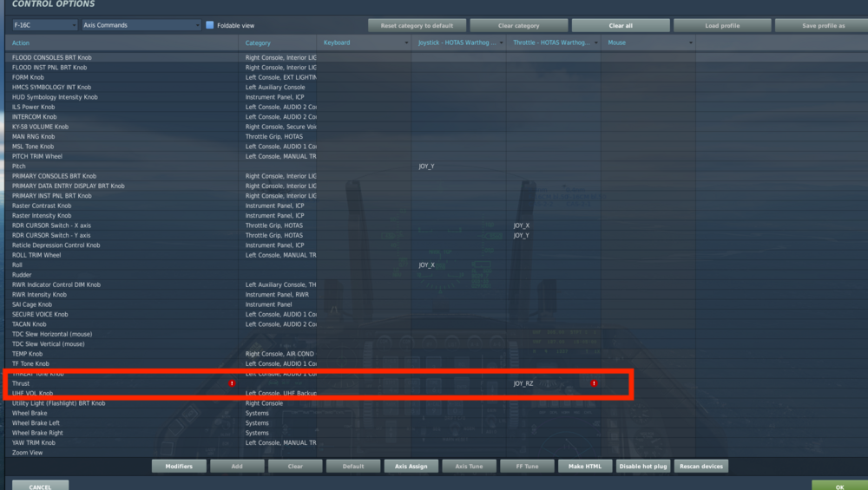Click Reset category to default button

pyautogui.click(x=417, y=25)
